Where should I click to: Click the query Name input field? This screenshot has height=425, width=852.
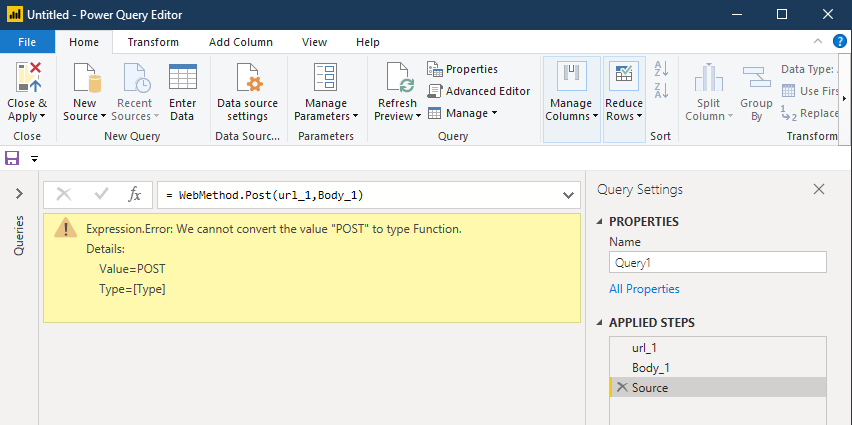click(717, 262)
